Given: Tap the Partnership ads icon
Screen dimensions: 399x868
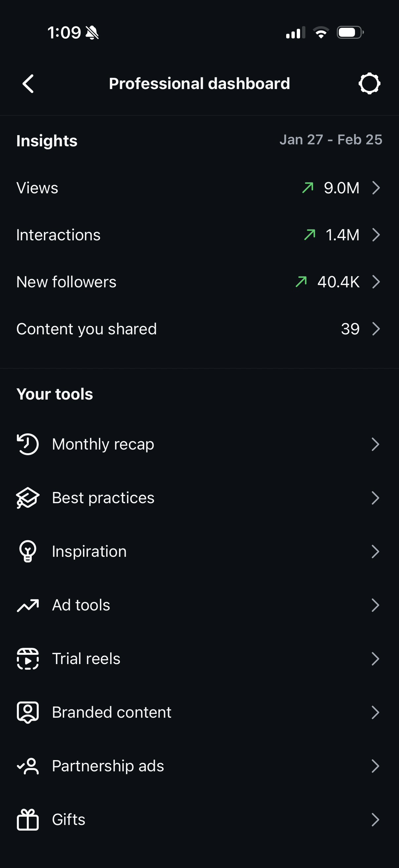Looking at the screenshot, I should tap(28, 766).
